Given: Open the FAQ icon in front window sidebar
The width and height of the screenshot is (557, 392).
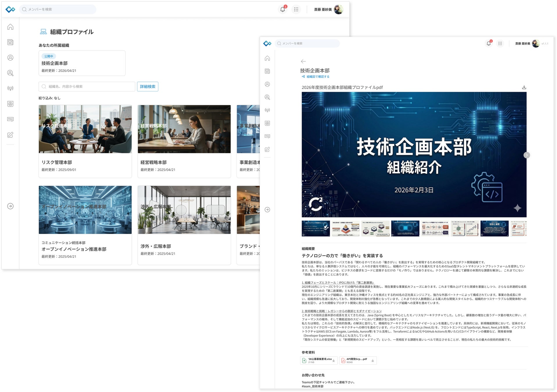Looking at the screenshot, I should pyautogui.click(x=267, y=136).
